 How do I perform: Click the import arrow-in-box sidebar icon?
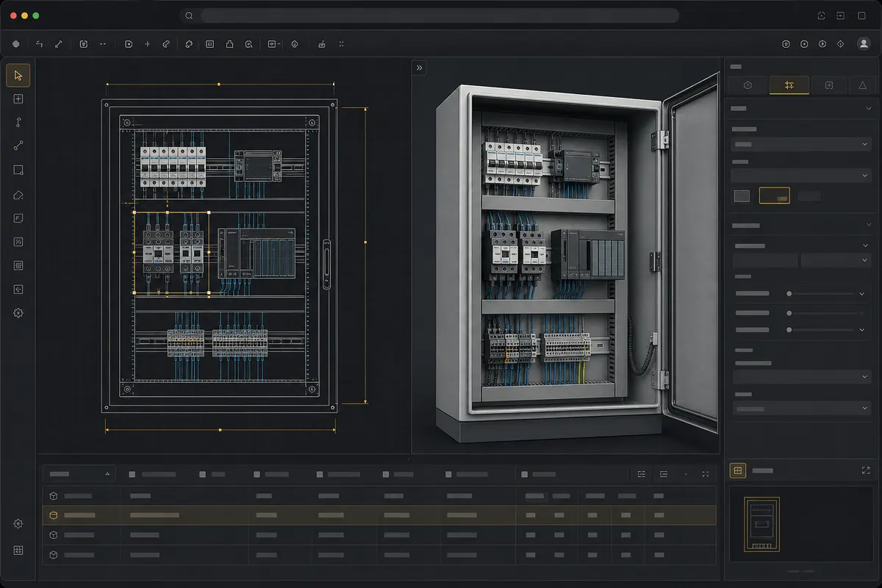[18, 290]
